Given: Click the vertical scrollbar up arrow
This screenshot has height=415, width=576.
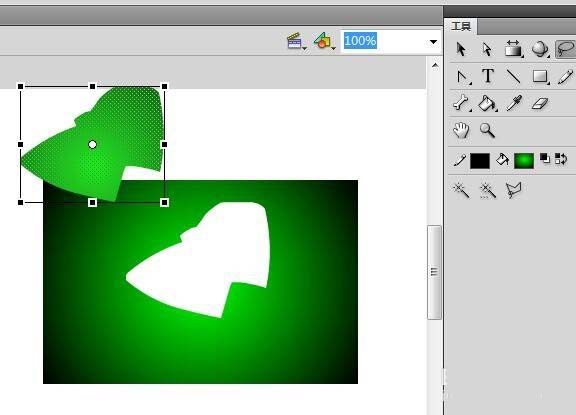Looking at the screenshot, I should [435, 66].
